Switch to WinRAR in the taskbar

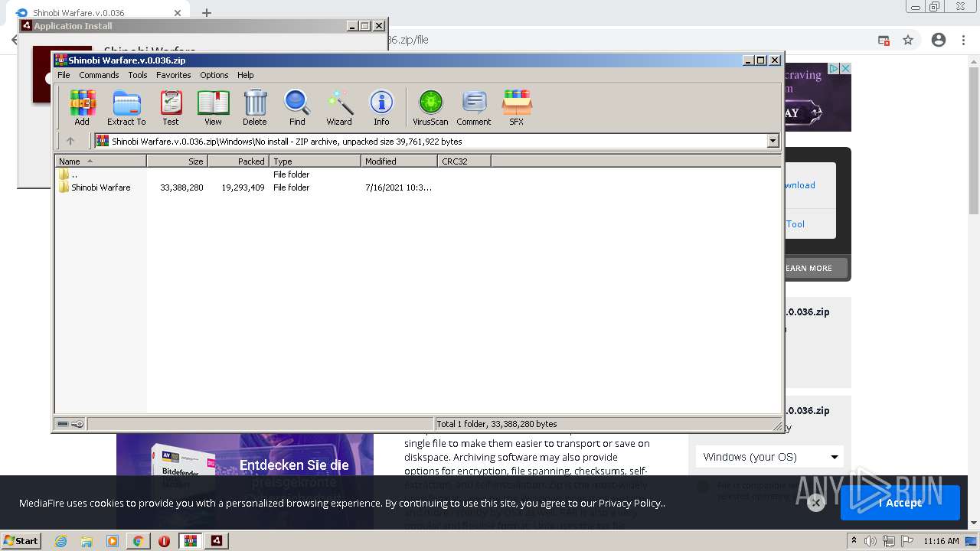pos(190,541)
